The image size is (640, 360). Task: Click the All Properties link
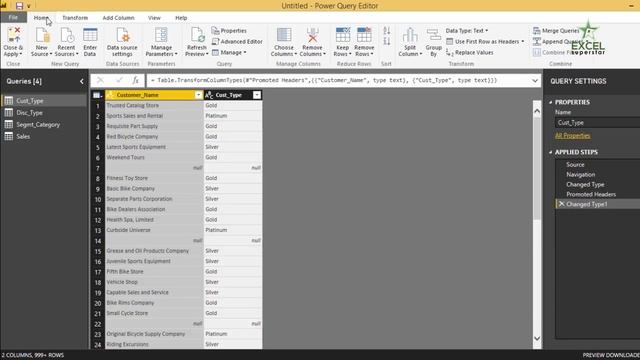pyautogui.click(x=572, y=136)
